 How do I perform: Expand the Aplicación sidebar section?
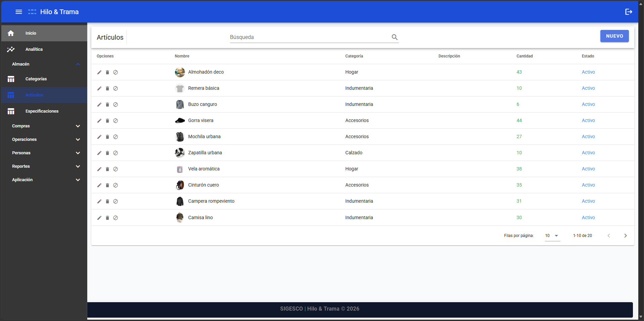tap(44, 180)
